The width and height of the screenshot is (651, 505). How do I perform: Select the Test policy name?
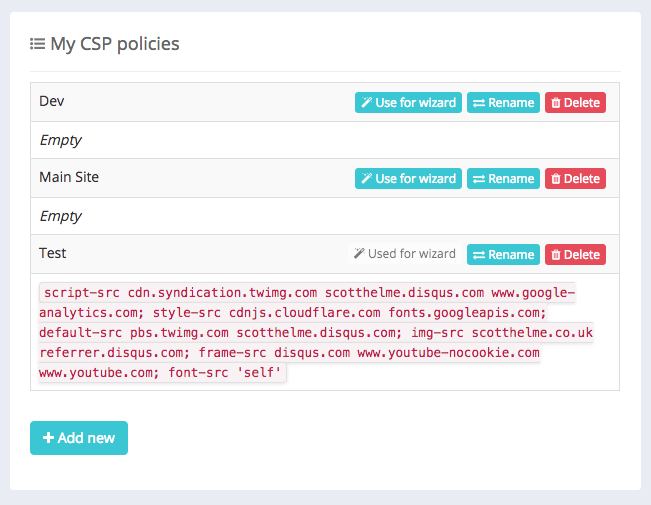coord(53,253)
